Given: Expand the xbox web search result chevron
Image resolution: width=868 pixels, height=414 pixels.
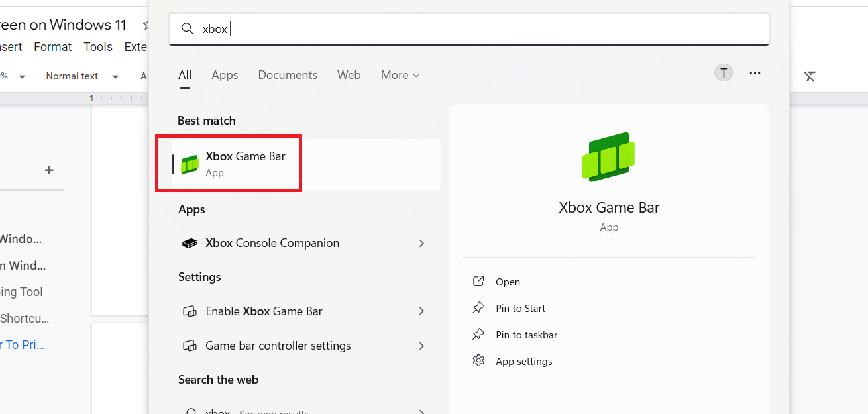Looking at the screenshot, I should coord(421,411).
